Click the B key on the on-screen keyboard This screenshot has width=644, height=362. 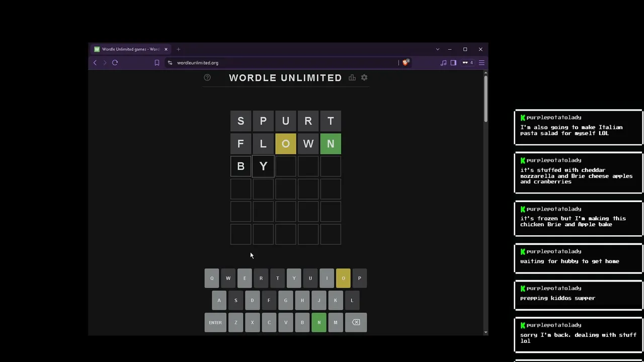(x=302, y=322)
